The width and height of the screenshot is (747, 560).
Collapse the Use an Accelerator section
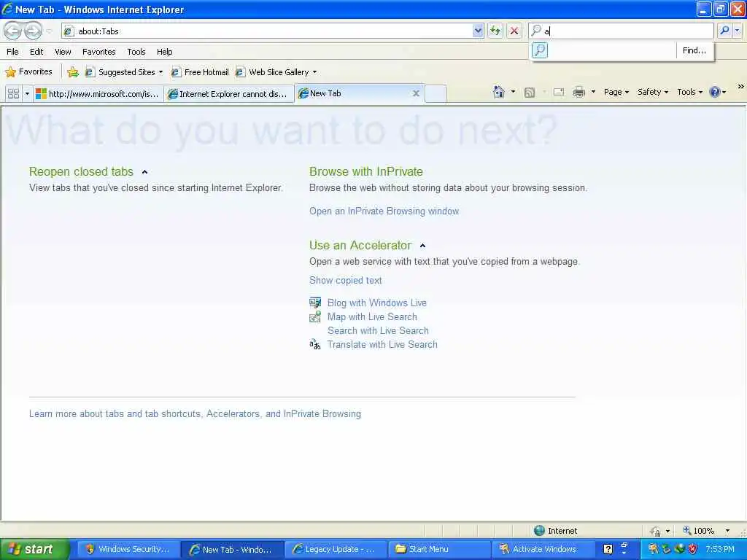click(422, 246)
